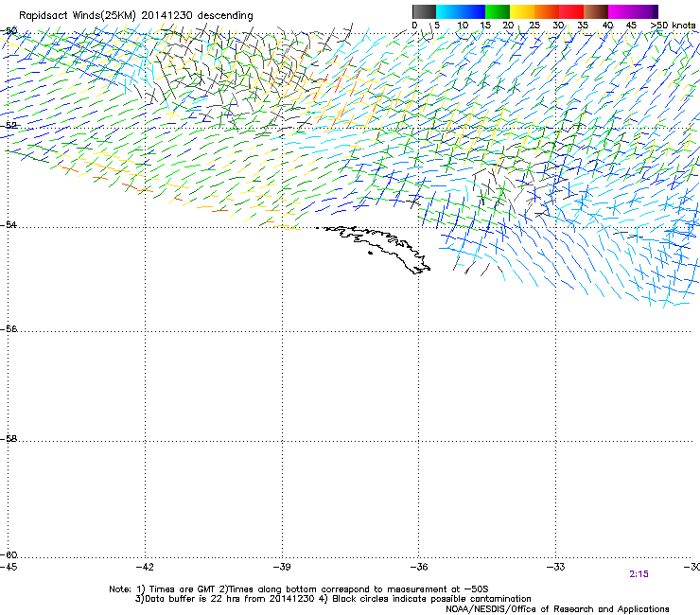Select the orange 25–30 knots legend swatch
Viewport: 700px width, 615px height.
[x=547, y=11]
